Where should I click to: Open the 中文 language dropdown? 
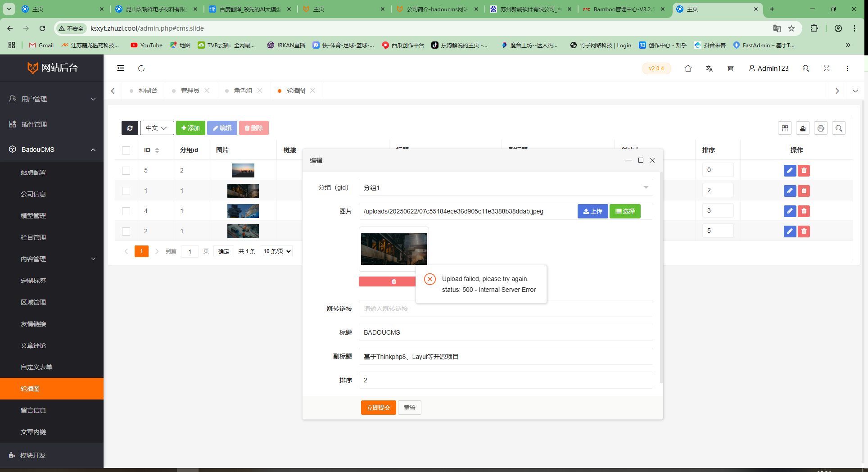157,128
